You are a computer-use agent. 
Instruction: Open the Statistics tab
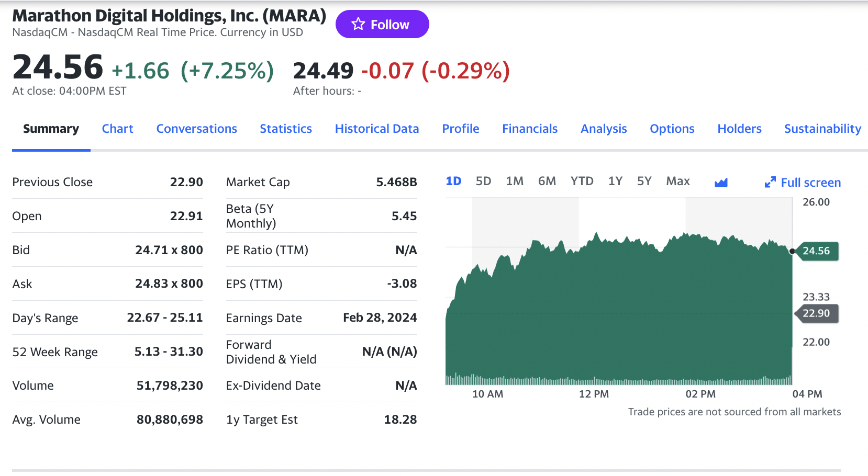coord(286,129)
